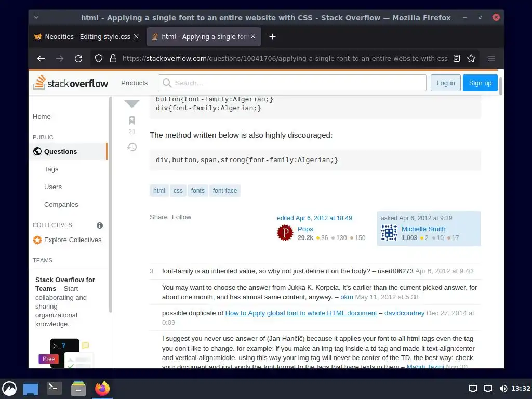Open Tags in the sidebar

click(x=51, y=169)
